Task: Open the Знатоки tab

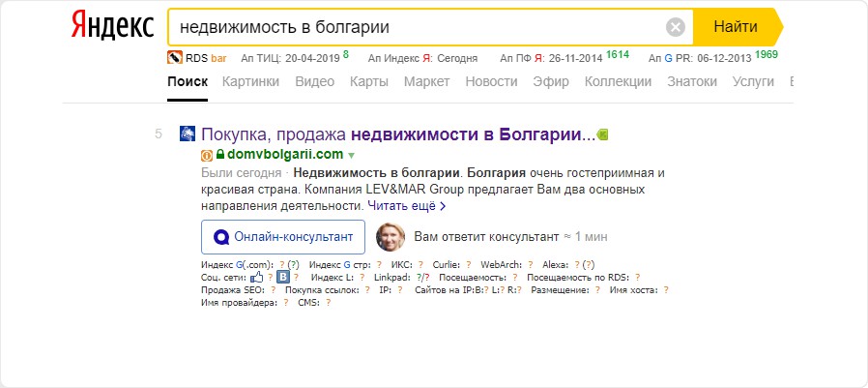Action: click(x=692, y=82)
